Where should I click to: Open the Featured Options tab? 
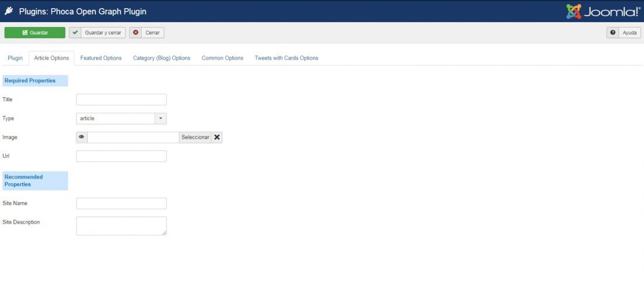[x=101, y=58]
